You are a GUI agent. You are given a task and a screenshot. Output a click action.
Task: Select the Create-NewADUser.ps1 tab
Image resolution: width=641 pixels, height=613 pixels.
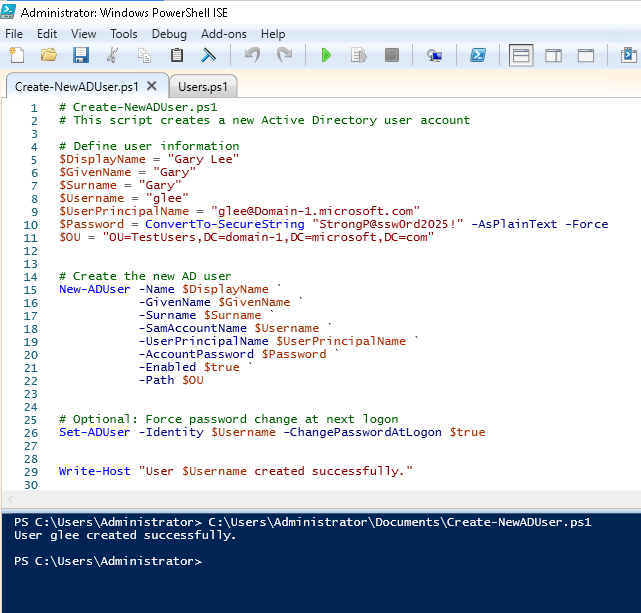click(76, 87)
